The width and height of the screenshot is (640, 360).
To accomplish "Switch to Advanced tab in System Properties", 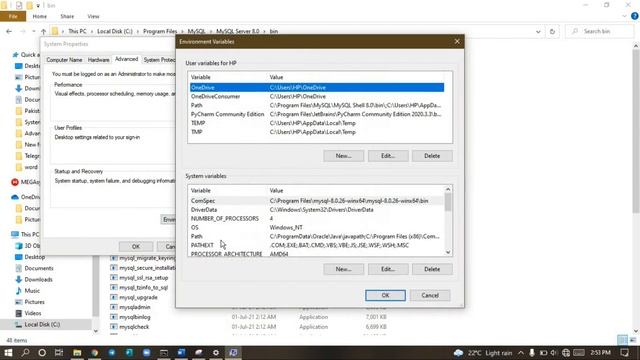I will click(x=127, y=59).
